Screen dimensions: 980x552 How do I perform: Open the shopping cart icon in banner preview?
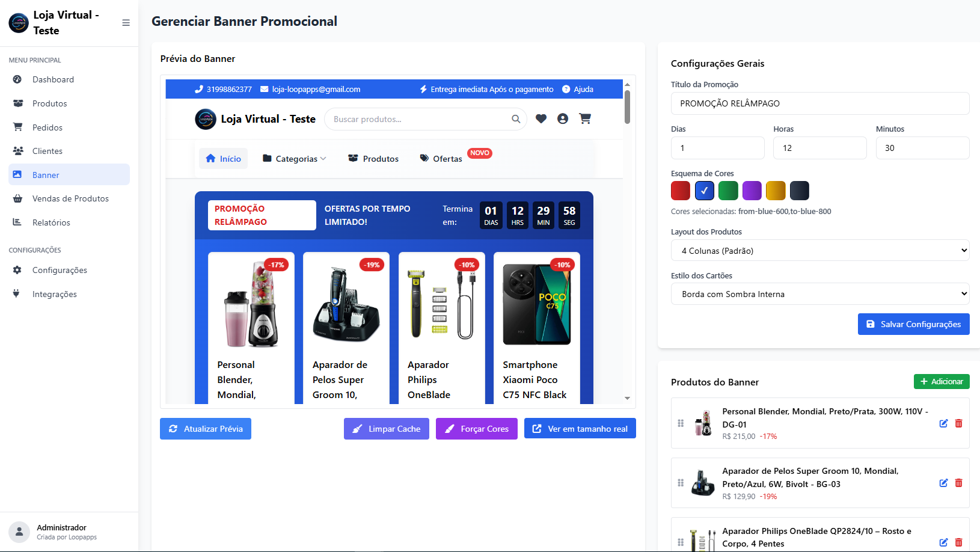point(585,118)
